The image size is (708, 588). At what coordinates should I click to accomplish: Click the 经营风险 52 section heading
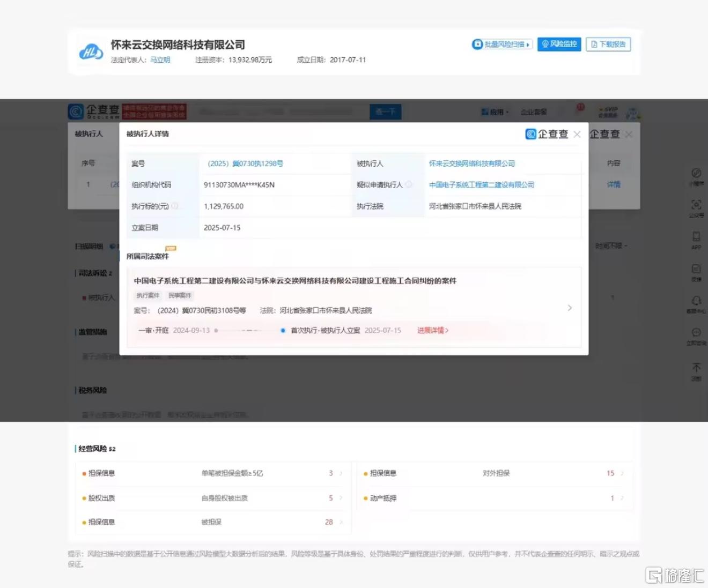click(x=96, y=449)
